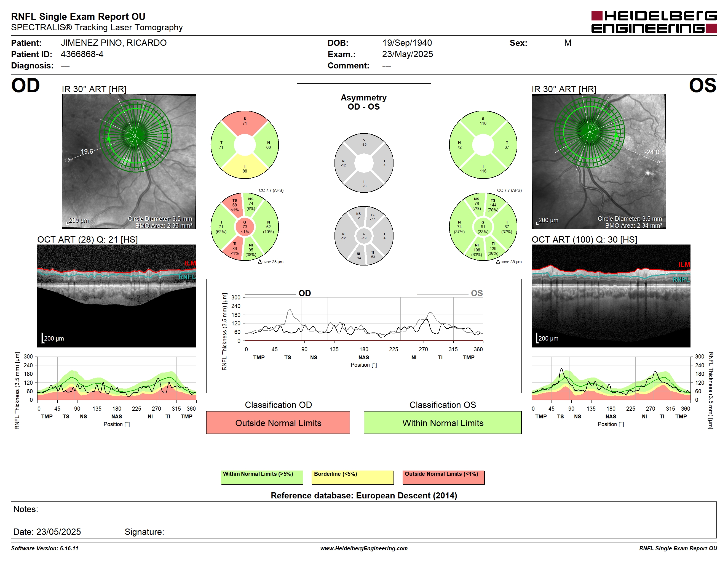The image size is (728, 563).
Task: Click the Patient ID 4366868-4
Action: point(82,54)
